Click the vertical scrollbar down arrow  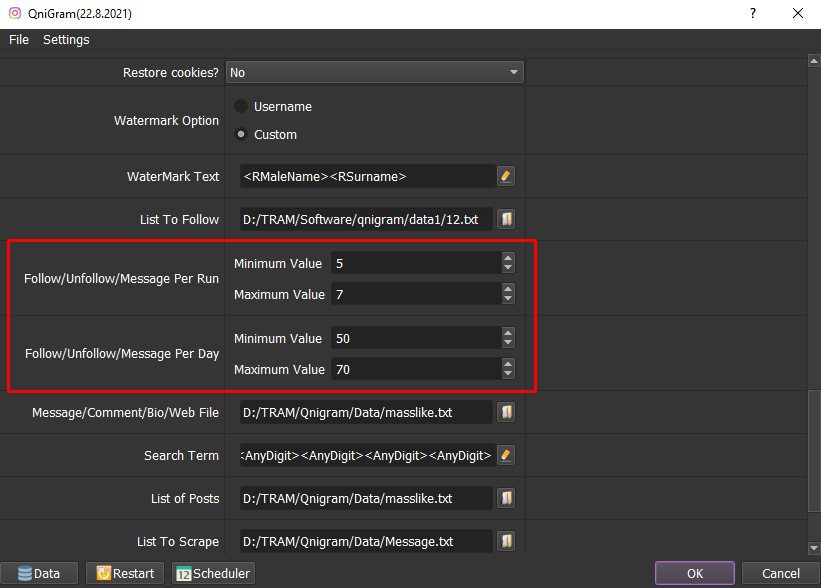(x=814, y=548)
